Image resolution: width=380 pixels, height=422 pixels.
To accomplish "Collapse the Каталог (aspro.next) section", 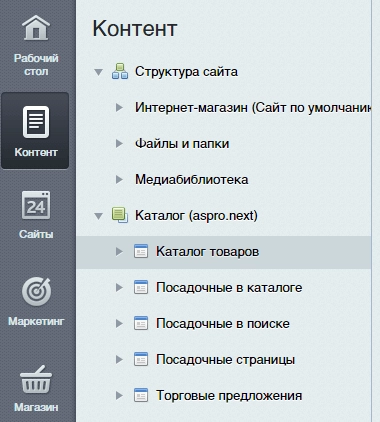I will (x=98, y=216).
